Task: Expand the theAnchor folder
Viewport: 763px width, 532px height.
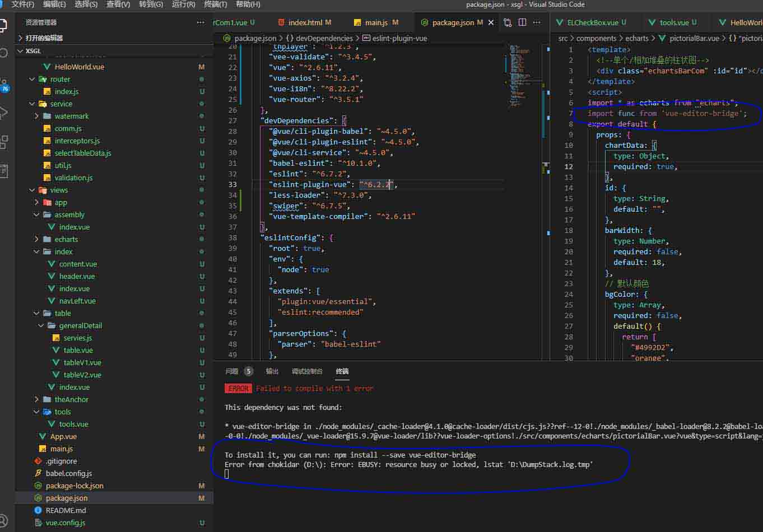Action: pos(71,399)
